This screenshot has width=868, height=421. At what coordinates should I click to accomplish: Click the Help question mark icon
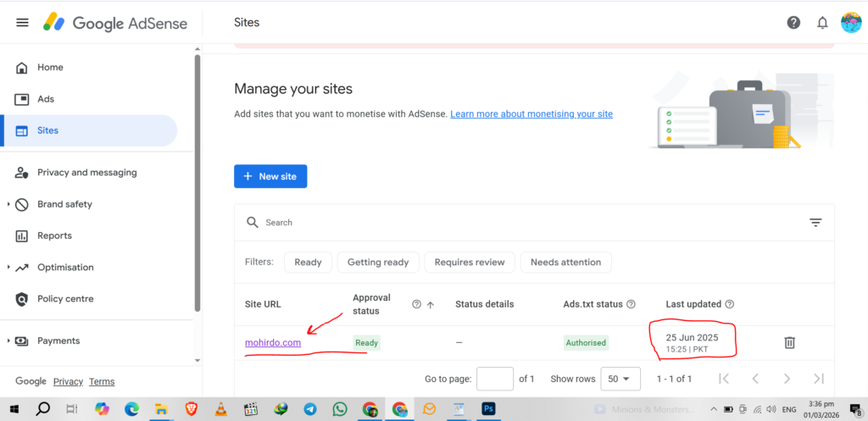pos(793,23)
